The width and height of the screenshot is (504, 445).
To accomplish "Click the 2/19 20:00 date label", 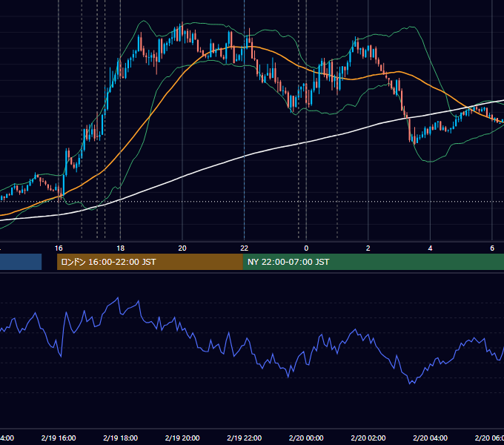I will point(182,438).
